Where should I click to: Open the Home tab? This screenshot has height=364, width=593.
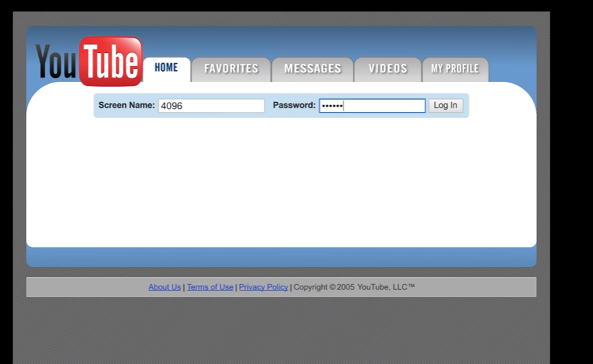coord(167,69)
